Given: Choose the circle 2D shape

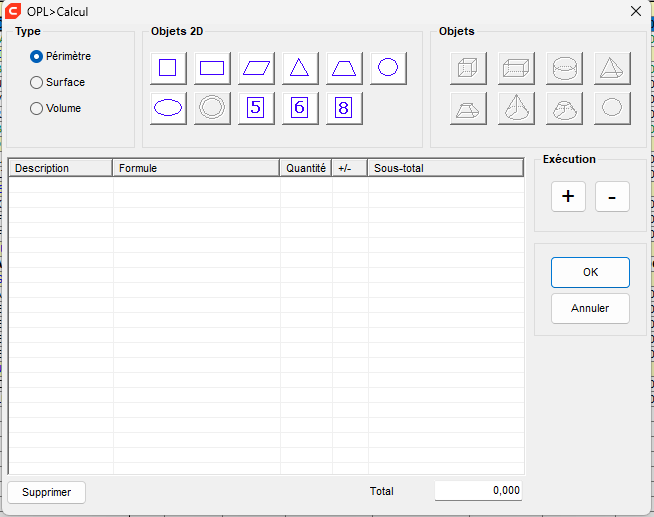Looking at the screenshot, I should click(x=388, y=68).
